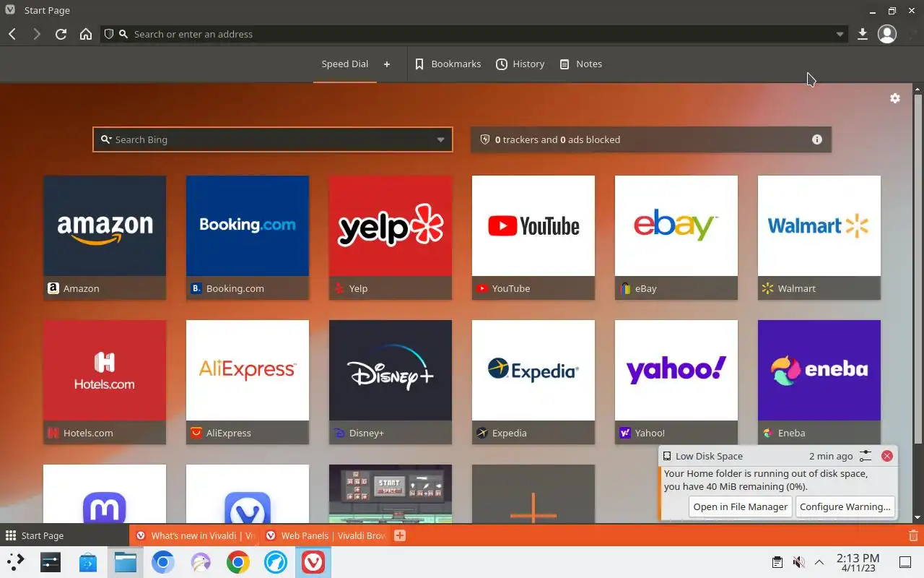Viewport: 924px width, 578px height.
Task: Open a new tab with plus button
Action: pos(400,535)
